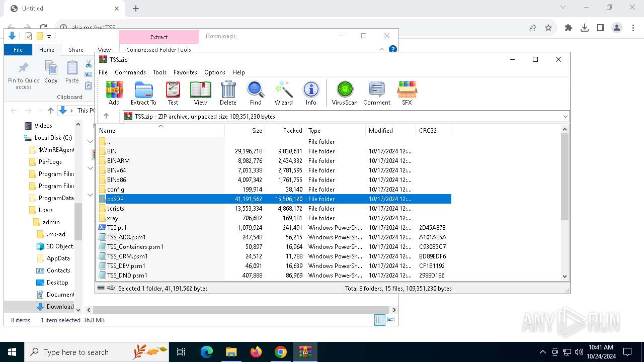Open the Options menu
The height and width of the screenshot is (362, 644).
[215, 72]
